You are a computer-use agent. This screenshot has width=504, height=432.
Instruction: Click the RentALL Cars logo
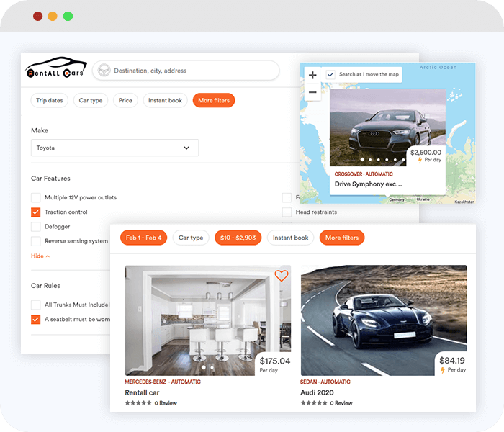[x=56, y=68]
